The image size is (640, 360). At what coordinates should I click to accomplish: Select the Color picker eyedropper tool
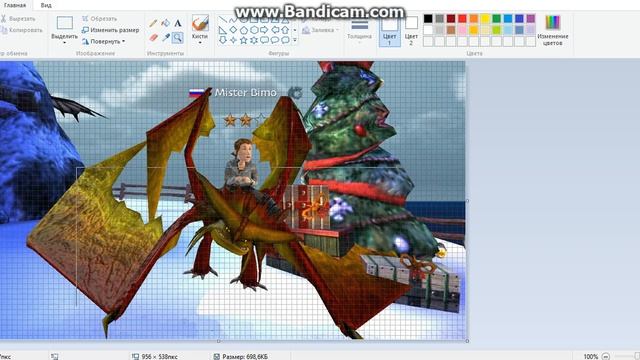165,38
